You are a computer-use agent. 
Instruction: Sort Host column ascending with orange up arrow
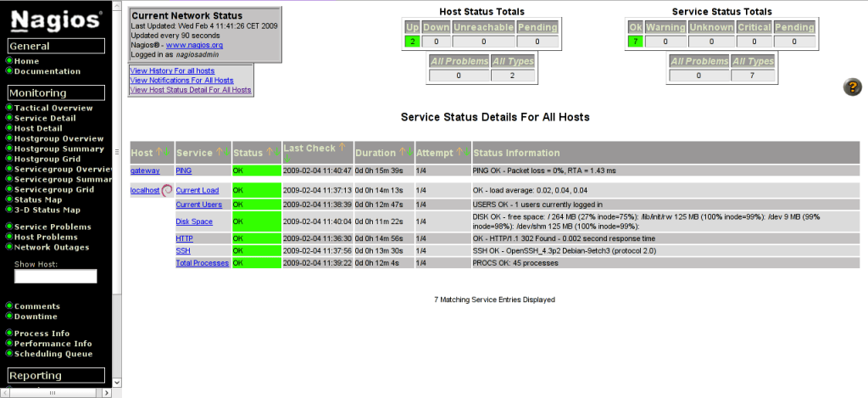pyautogui.click(x=159, y=152)
